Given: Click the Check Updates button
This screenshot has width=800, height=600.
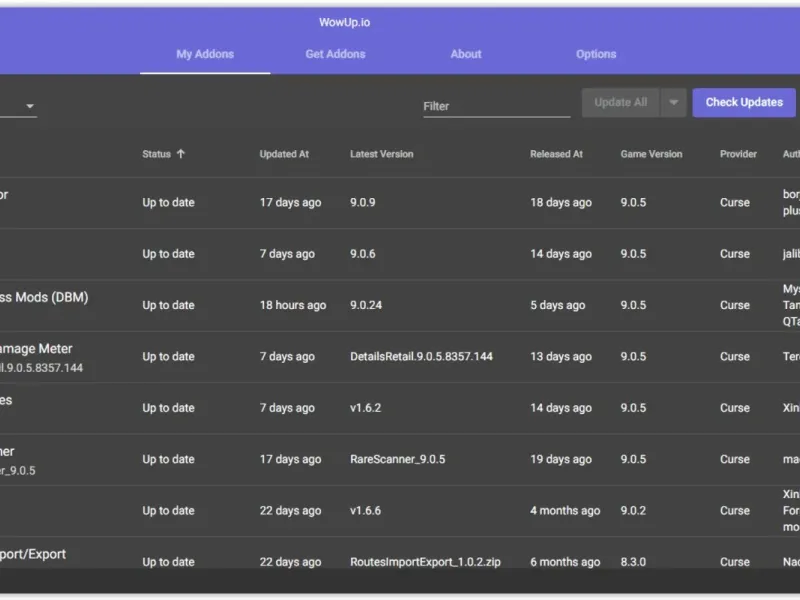Looking at the screenshot, I should point(744,103).
